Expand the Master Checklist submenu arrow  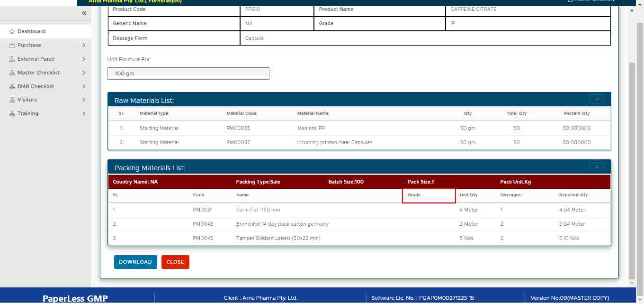84,73
